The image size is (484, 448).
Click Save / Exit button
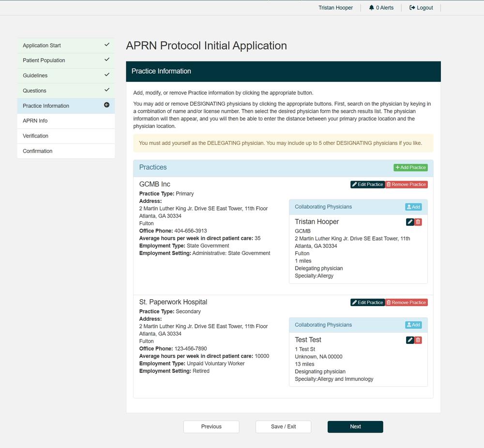point(283,427)
